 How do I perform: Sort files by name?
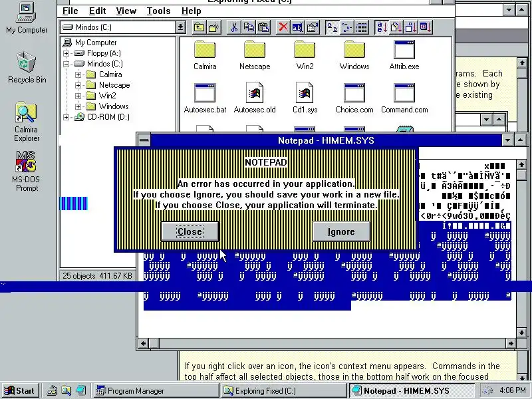(x=382, y=27)
